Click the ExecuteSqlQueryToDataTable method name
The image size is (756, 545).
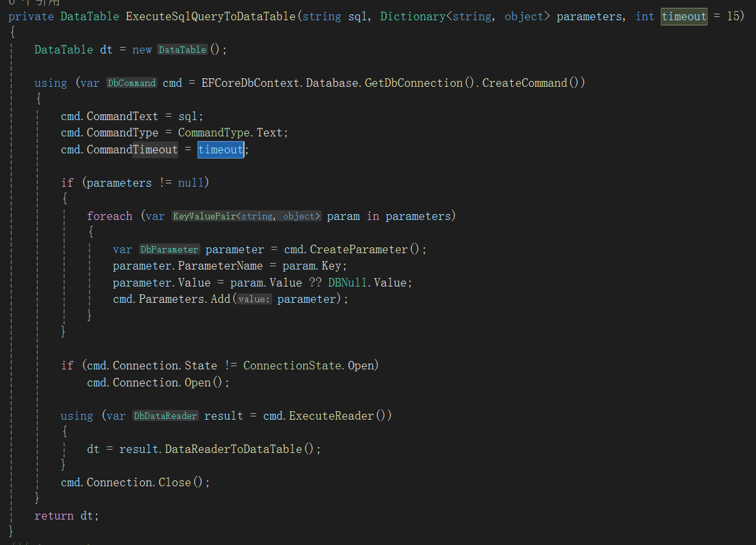pyautogui.click(x=211, y=16)
